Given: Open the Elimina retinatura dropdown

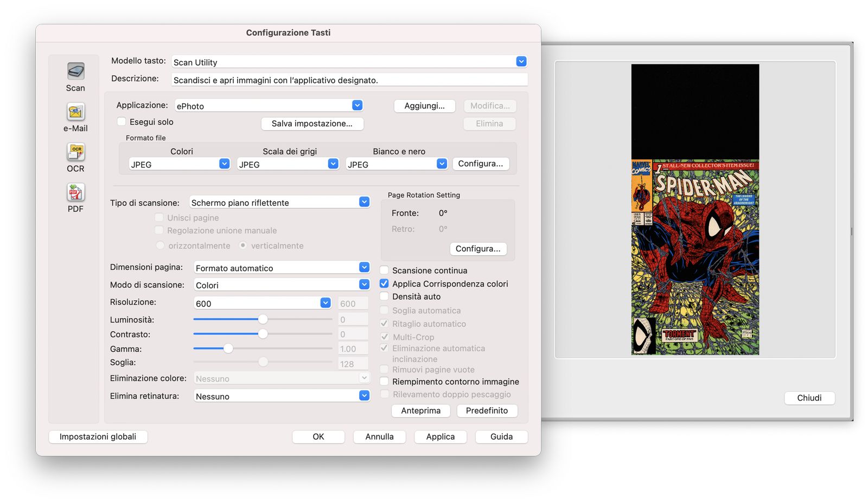Looking at the screenshot, I should pyautogui.click(x=282, y=396).
